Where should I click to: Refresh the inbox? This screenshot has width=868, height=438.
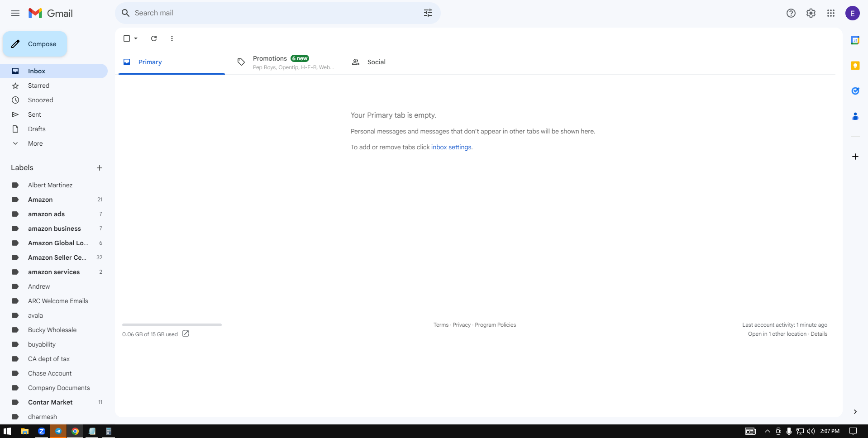154,38
